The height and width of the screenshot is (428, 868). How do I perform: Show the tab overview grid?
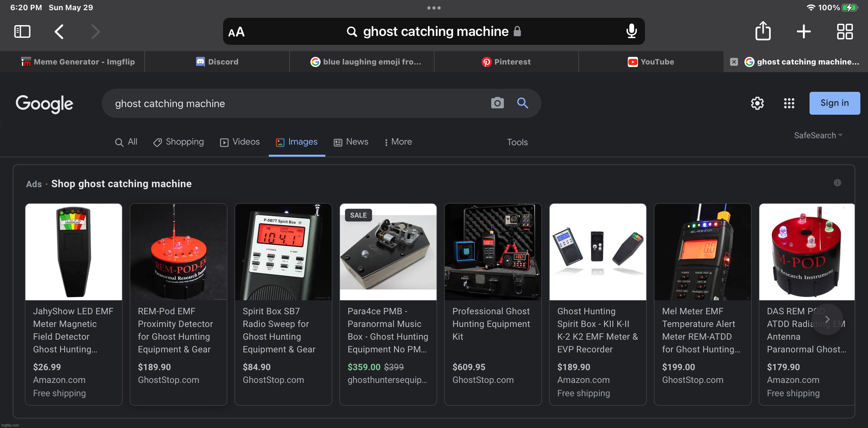[x=845, y=32]
